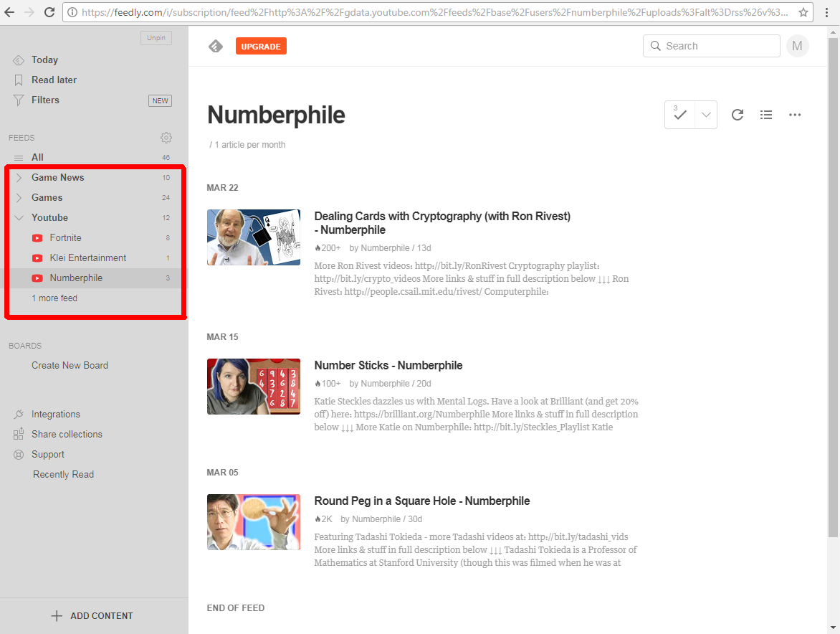The image size is (840, 634).
Task: Show the 1 more feed entry
Action: [x=54, y=298]
